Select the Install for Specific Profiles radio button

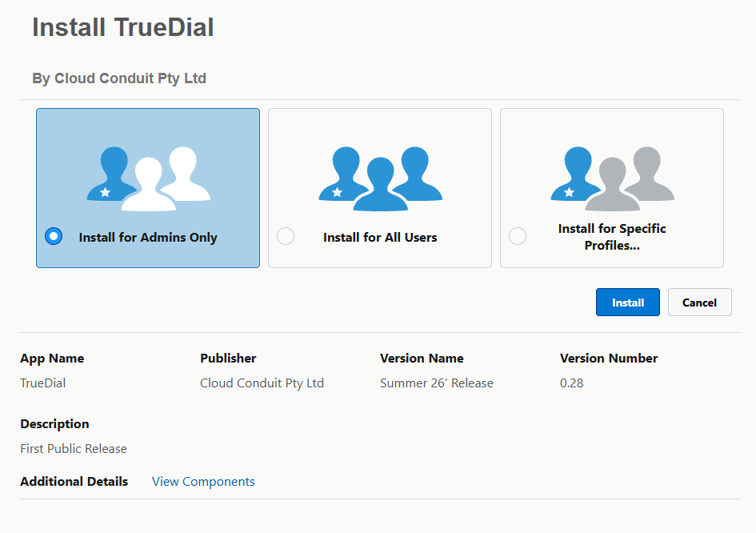pos(518,236)
